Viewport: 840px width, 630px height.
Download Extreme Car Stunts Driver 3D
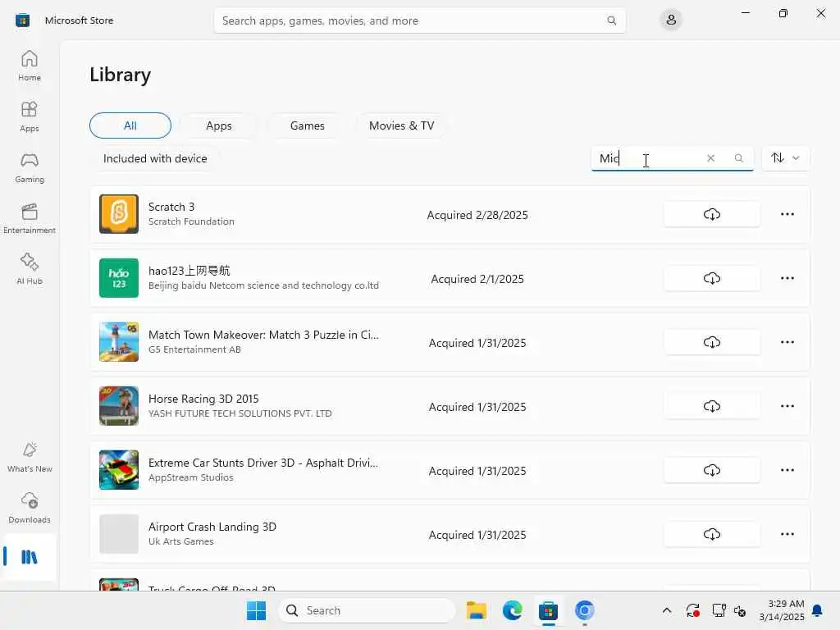point(711,470)
